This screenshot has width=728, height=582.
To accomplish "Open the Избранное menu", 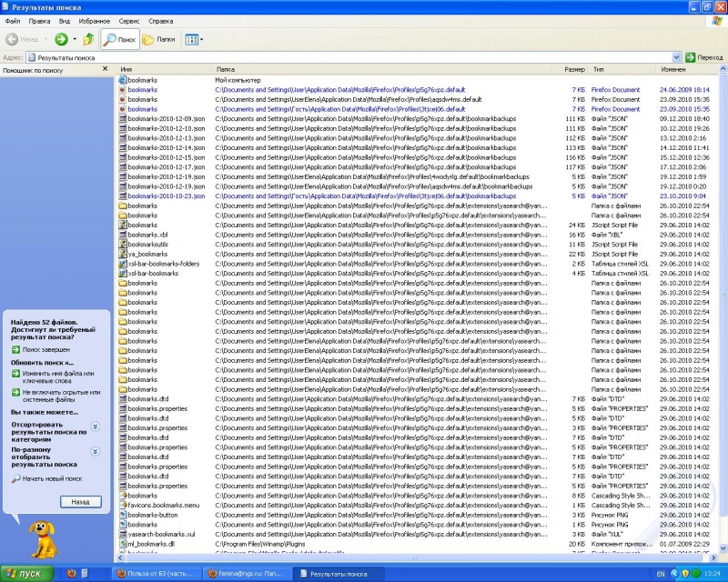I will (94, 20).
